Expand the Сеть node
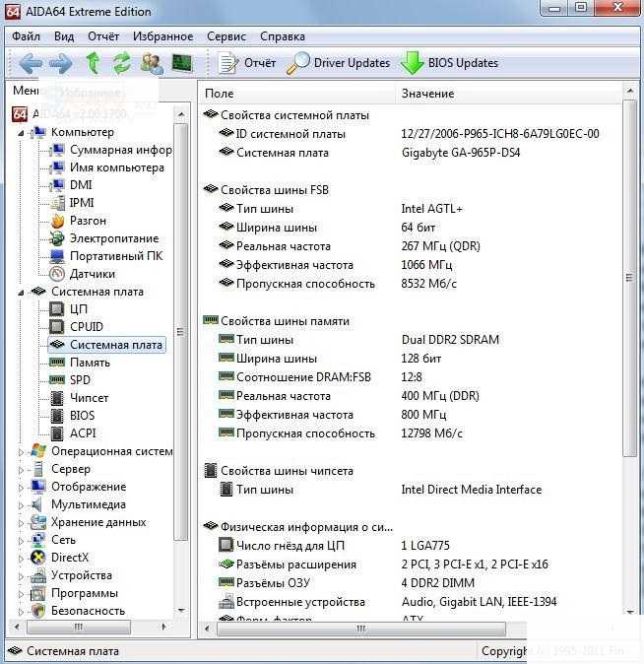Screen dimensions: 644x664 coord(21,541)
